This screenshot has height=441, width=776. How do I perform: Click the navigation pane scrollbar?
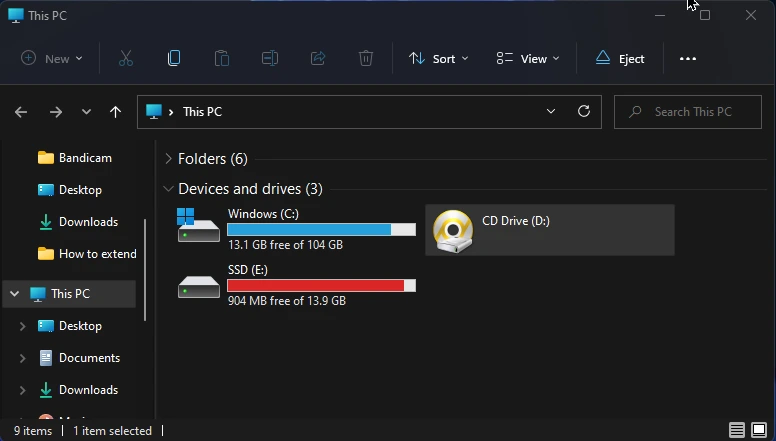click(x=145, y=270)
